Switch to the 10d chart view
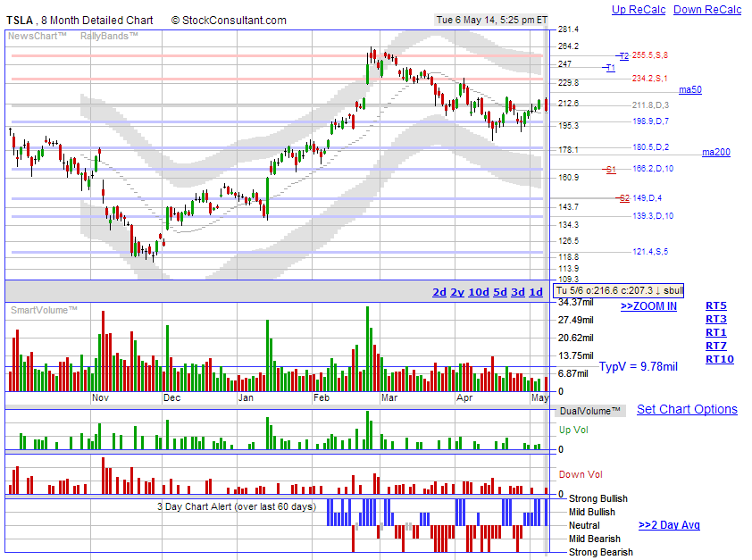Viewport: 752px width, 560px height. pyautogui.click(x=479, y=292)
